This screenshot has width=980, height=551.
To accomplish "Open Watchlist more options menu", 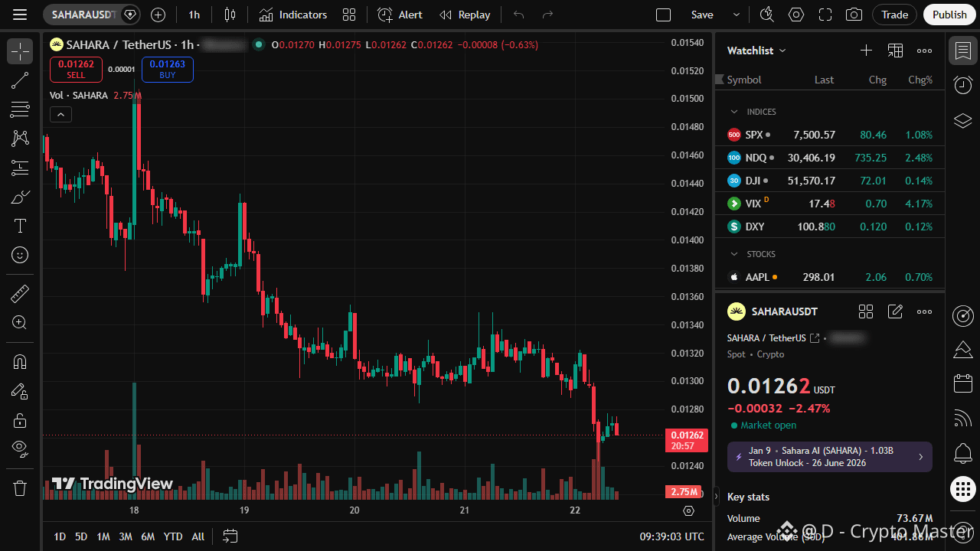I will pyautogui.click(x=924, y=51).
